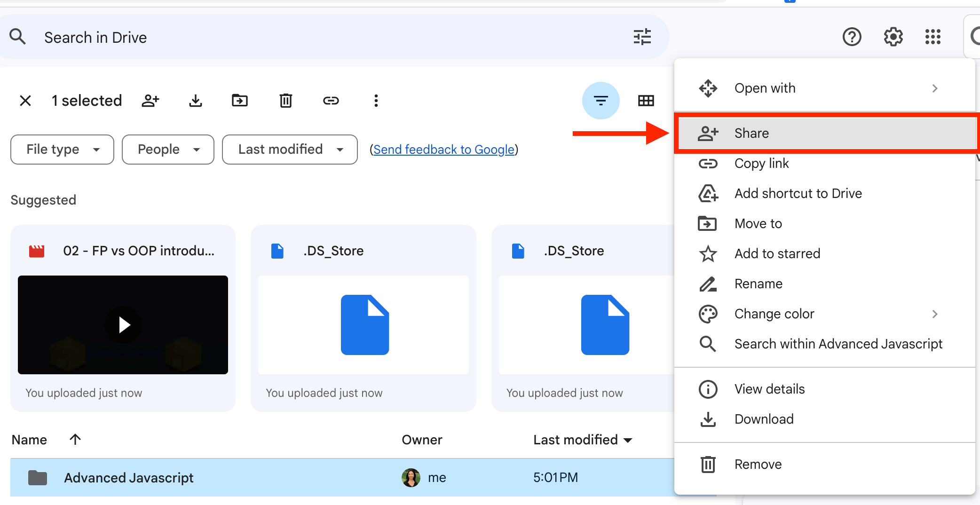Copy link using the link toolbar icon
The height and width of the screenshot is (505, 980).
tap(331, 100)
